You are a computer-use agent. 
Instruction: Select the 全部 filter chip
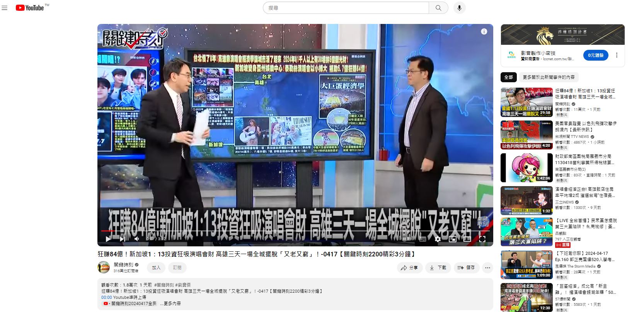pos(508,77)
